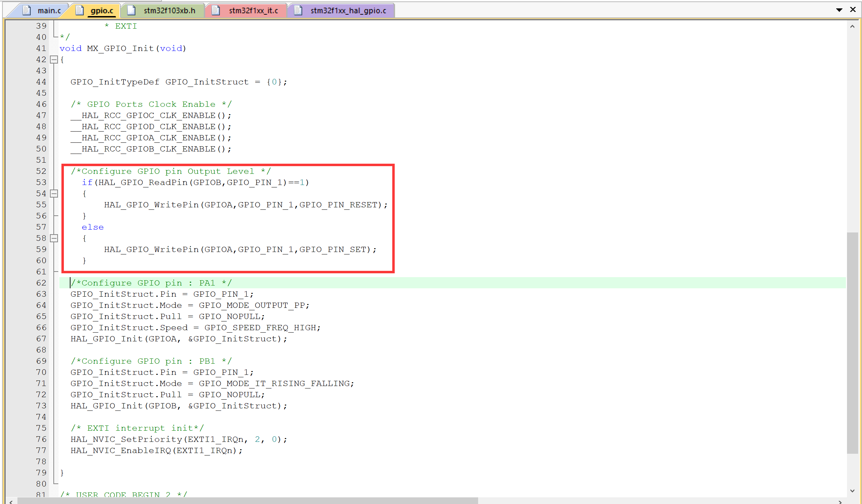The height and width of the screenshot is (504, 862).
Task: Click the document icon on the stm32f1xx_it.c tab
Action: 215,10
